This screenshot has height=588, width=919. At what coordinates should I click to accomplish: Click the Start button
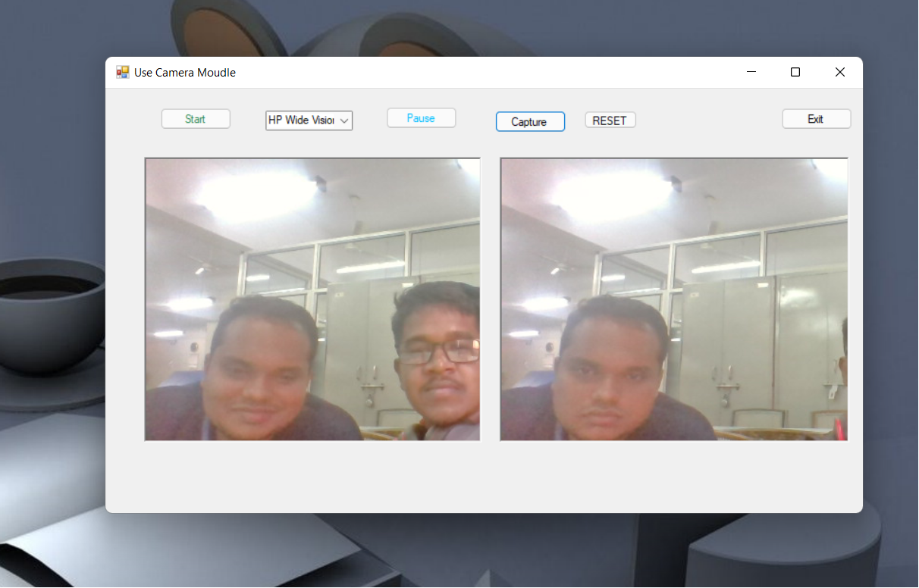pos(196,119)
